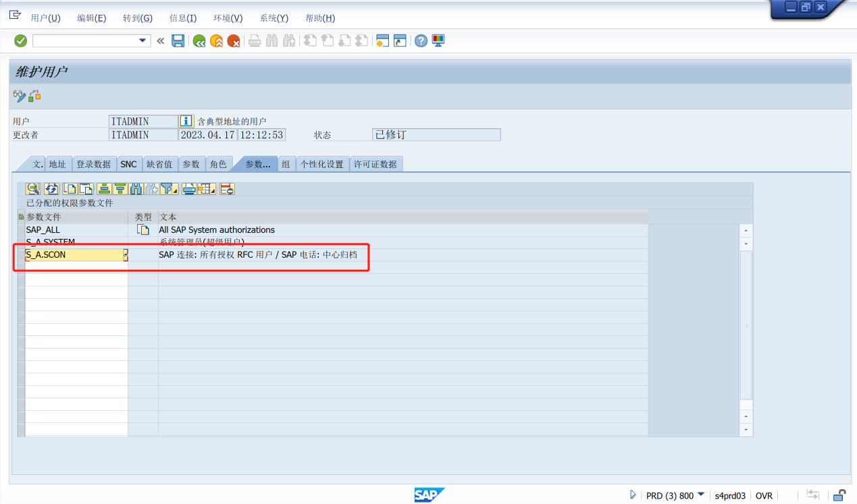857x504 pixels.
Task: Click the Refresh icon in table toolbar
Action: pos(51,190)
